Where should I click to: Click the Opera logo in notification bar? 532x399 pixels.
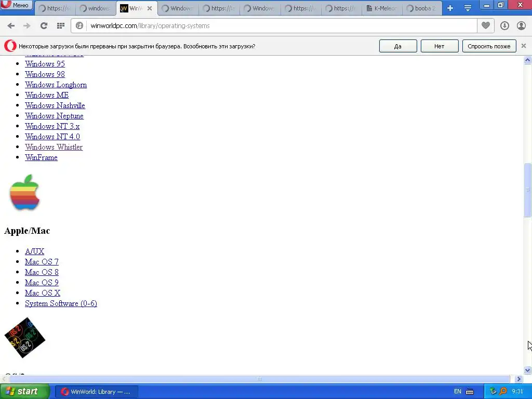pos(10,46)
